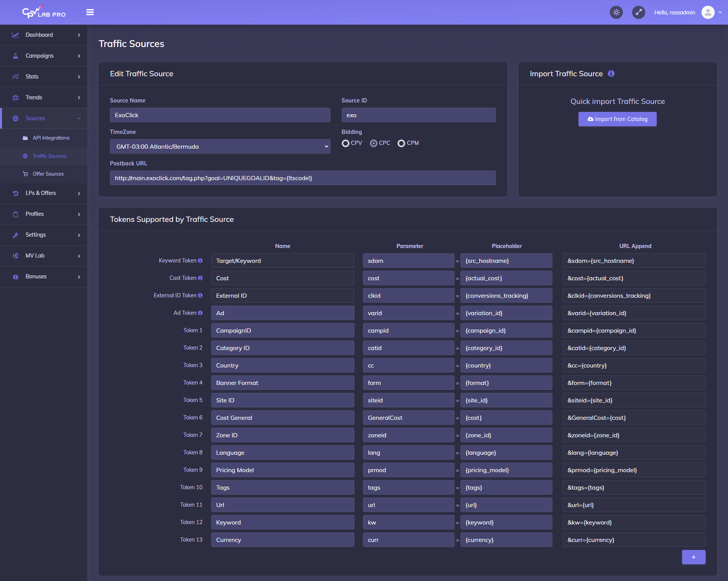This screenshot has height=581, width=728.
Task: Toggle the hamburger sidebar menu
Action: tap(90, 12)
